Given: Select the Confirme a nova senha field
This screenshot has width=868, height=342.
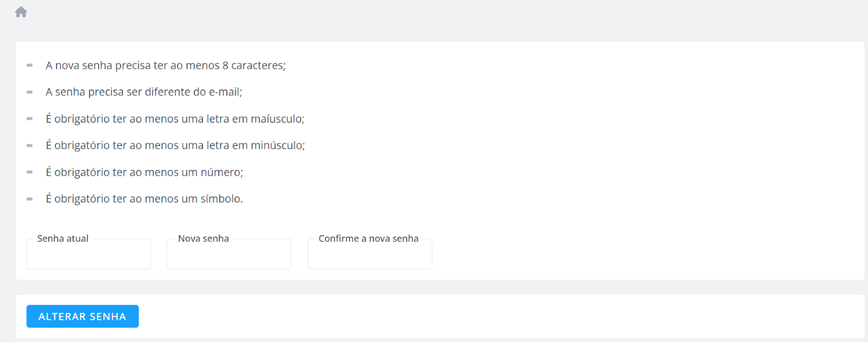Looking at the screenshot, I should [370, 254].
